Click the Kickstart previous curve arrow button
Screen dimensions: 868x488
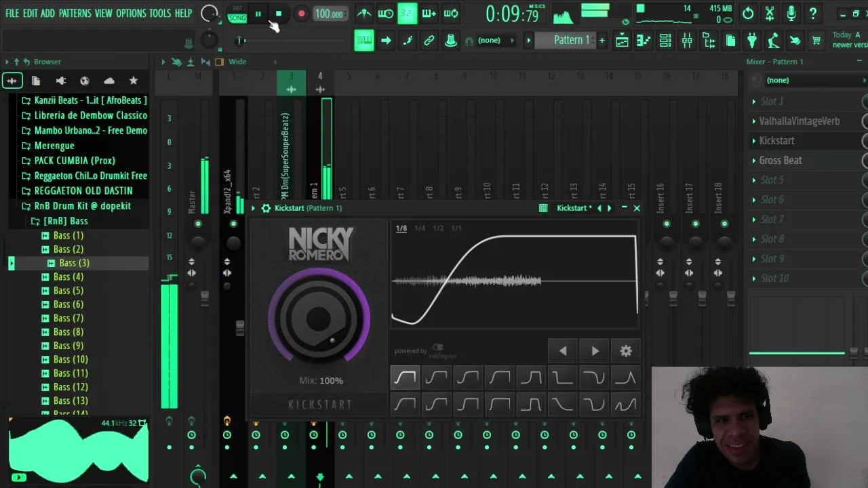(x=563, y=351)
